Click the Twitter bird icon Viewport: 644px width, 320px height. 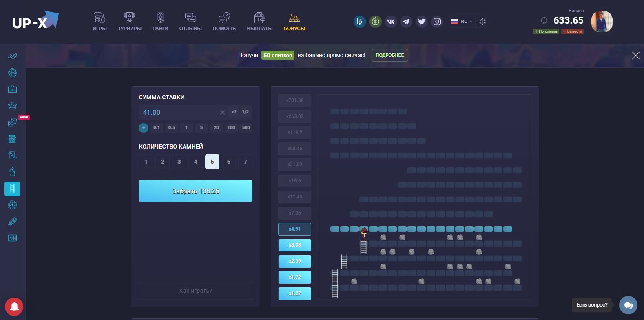click(x=421, y=22)
